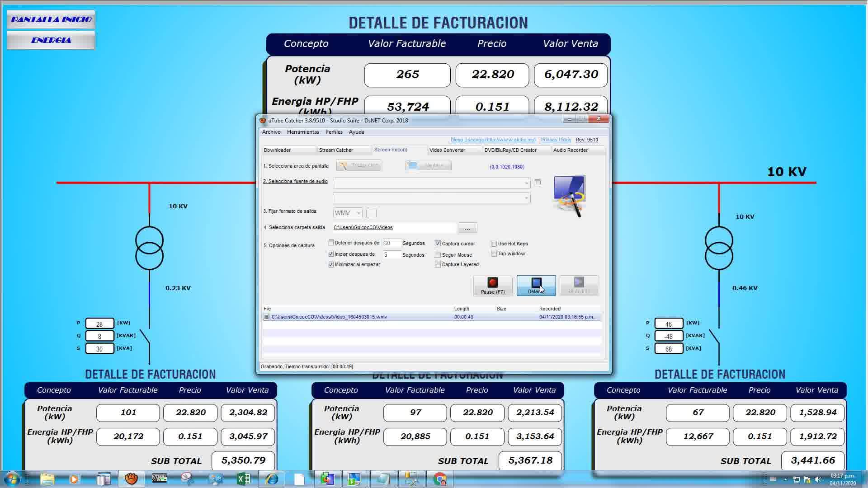Open aTube Catcher from the taskbar
Screen dimensions: 868x488
[x=131, y=479]
